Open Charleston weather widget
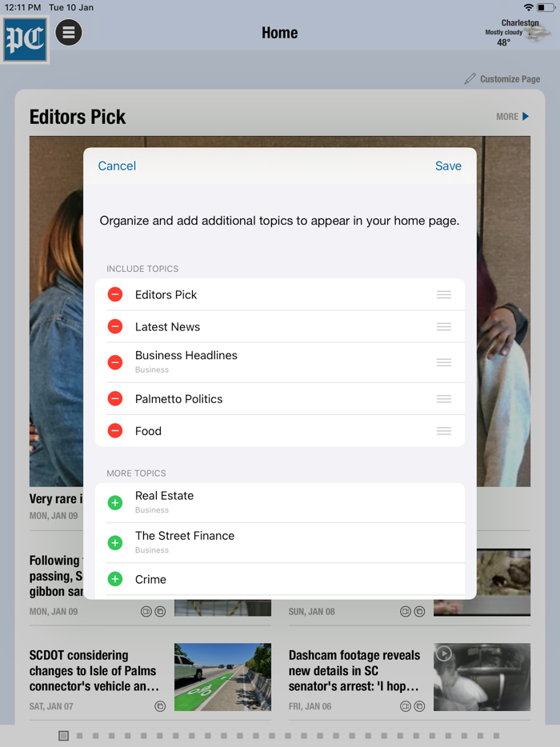 tap(517, 33)
